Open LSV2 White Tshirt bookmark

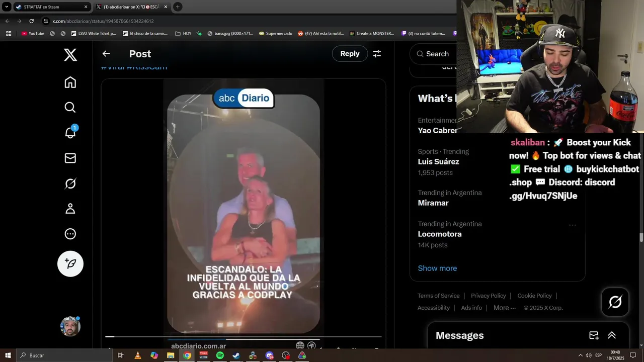point(94,34)
